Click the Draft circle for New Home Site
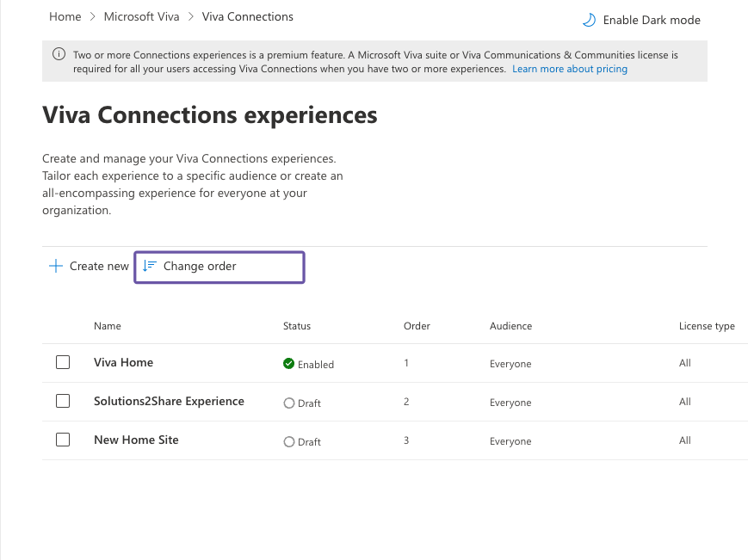Viewport: 748px width, 560px height. (288, 442)
